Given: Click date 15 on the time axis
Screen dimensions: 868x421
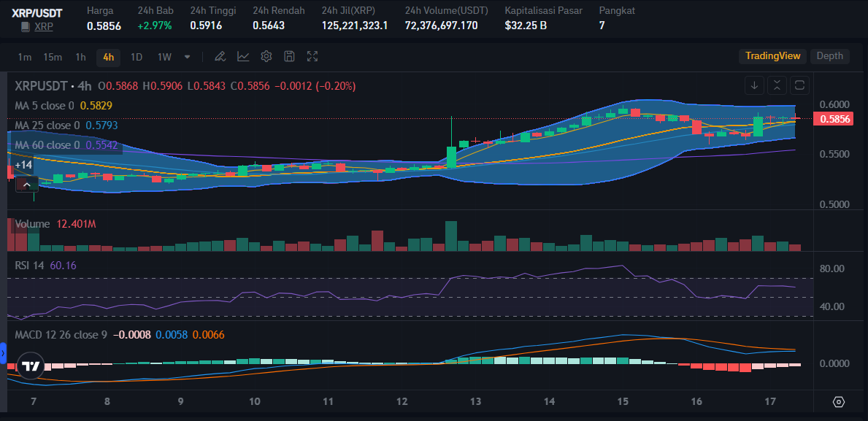Looking at the screenshot, I should click(x=623, y=402).
